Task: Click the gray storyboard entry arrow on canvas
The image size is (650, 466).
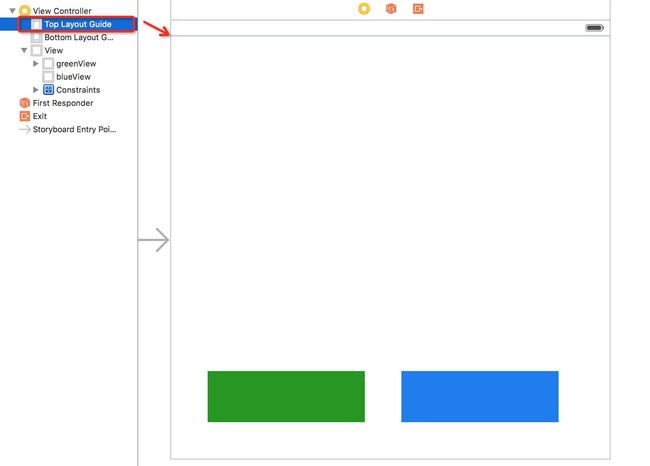Action: 153,240
